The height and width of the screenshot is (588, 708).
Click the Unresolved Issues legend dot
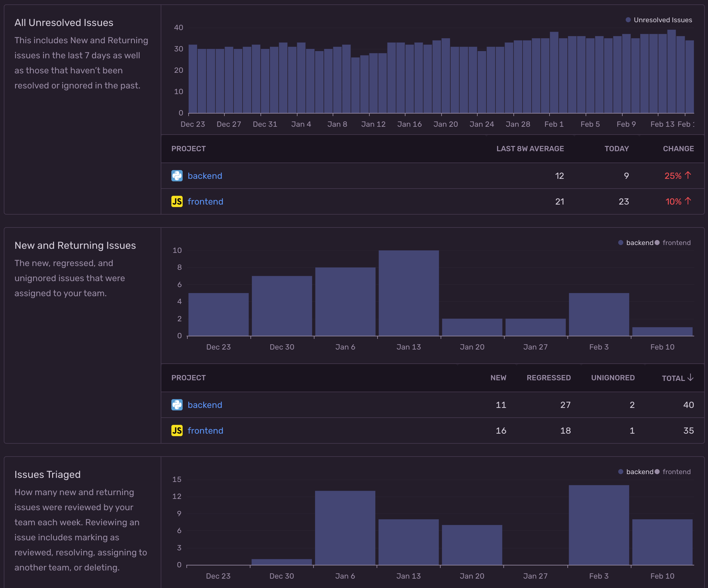[x=627, y=20]
